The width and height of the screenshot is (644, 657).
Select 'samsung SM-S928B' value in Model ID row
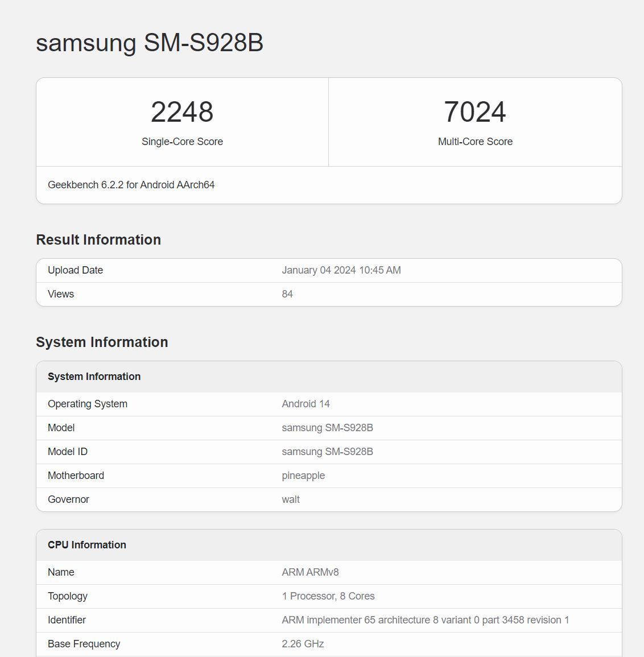pyautogui.click(x=328, y=452)
